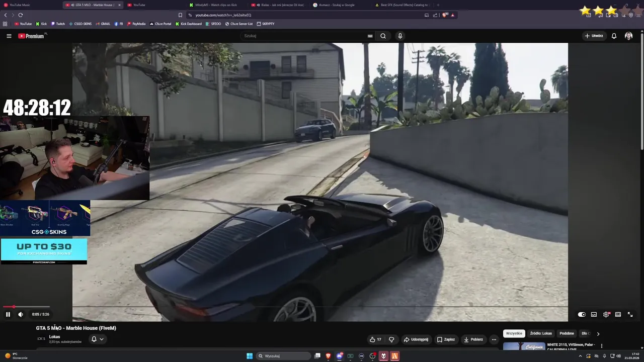Open the Twitch bookmark
Viewport: 644px width, 362px height.
[x=58, y=24]
